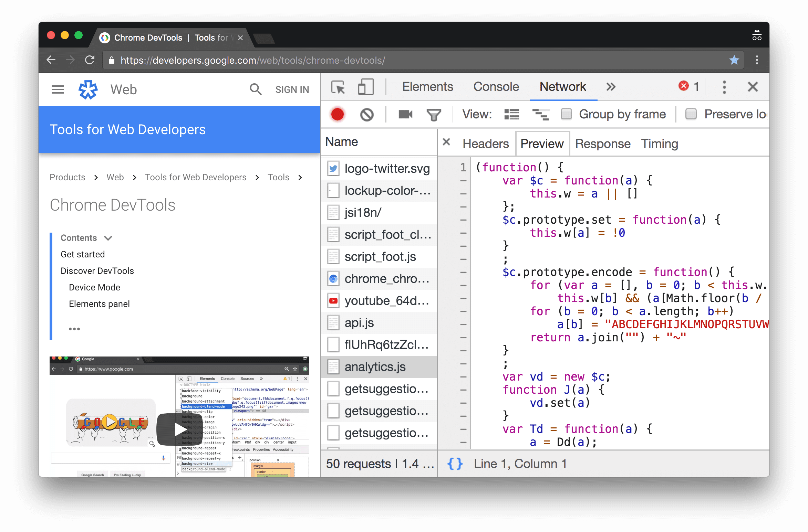Image resolution: width=808 pixels, height=532 pixels.
Task: Click the capture screenshots icon
Action: pos(405,114)
